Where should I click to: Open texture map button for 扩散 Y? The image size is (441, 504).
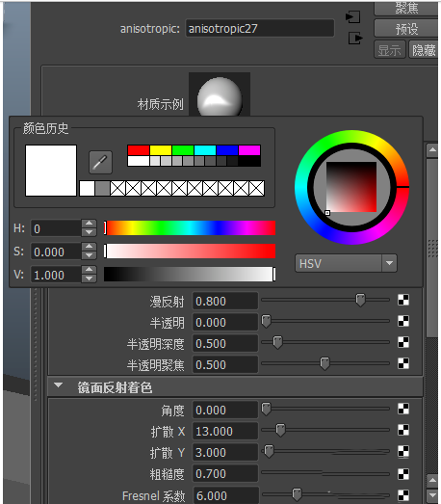coord(403,452)
